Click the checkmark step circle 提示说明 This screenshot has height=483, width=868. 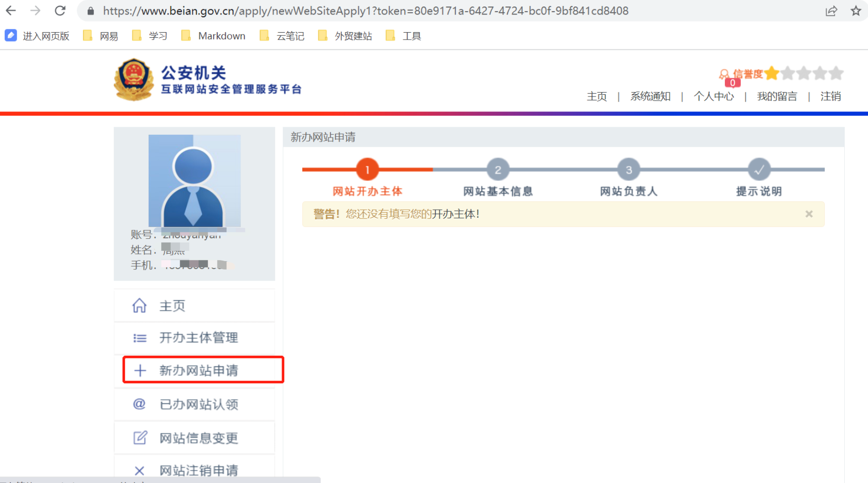pyautogui.click(x=759, y=170)
